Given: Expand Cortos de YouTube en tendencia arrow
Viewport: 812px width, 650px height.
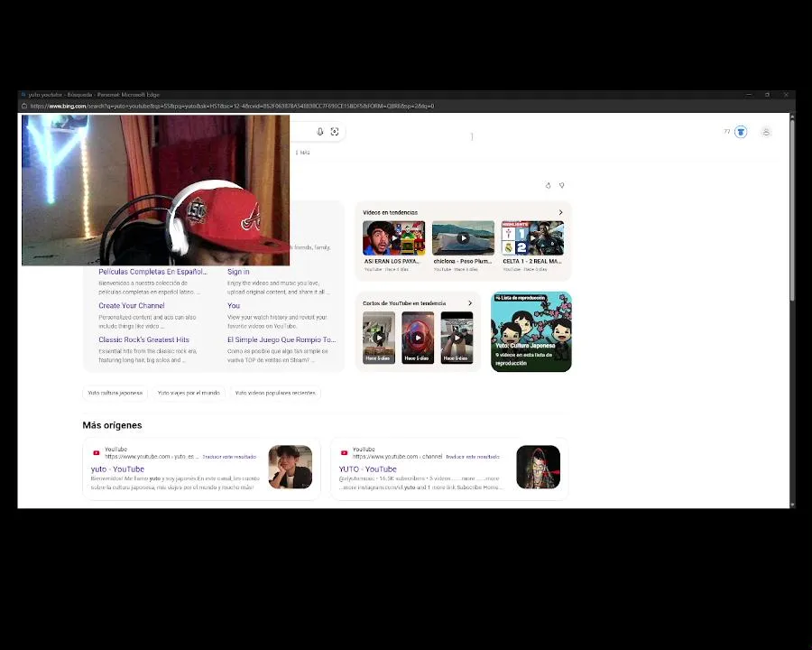Looking at the screenshot, I should click(470, 303).
